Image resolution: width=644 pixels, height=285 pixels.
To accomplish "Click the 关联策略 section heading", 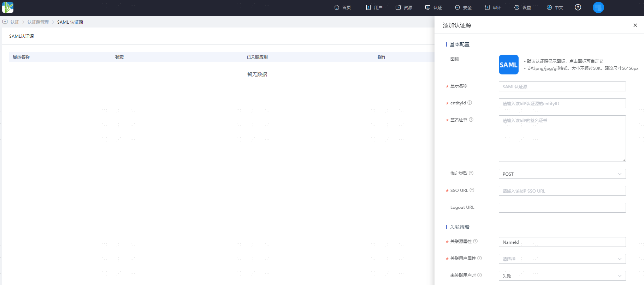I will click(x=460, y=227).
